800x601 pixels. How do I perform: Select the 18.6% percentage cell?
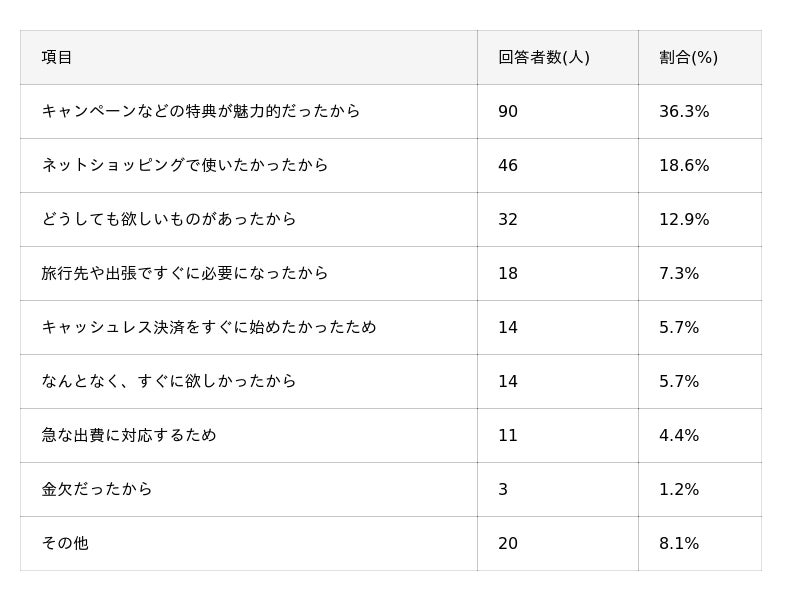coord(684,166)
